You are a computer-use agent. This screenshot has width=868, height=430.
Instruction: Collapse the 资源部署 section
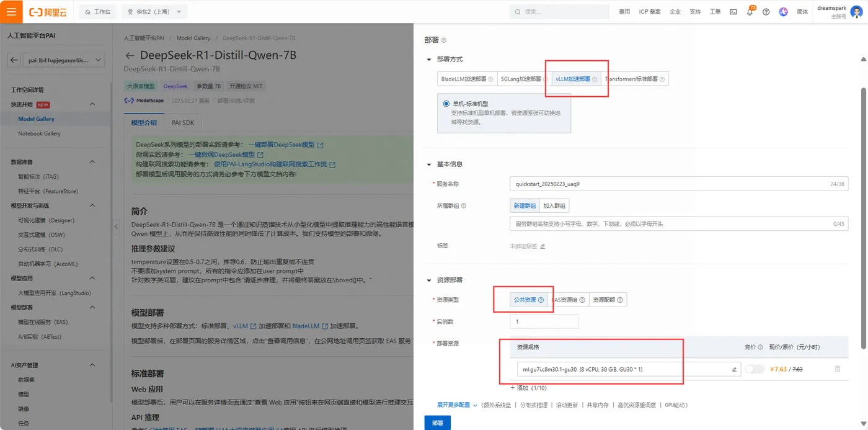[428, 280]
